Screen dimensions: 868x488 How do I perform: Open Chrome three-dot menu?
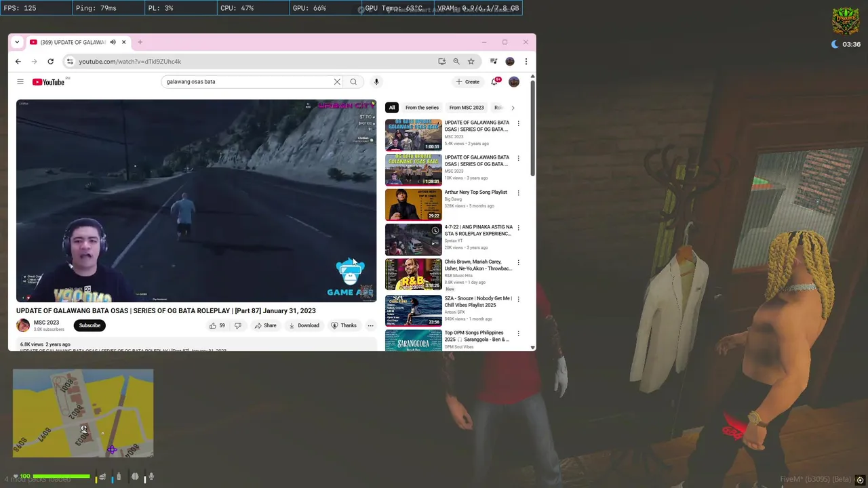[x=526, y=61]
